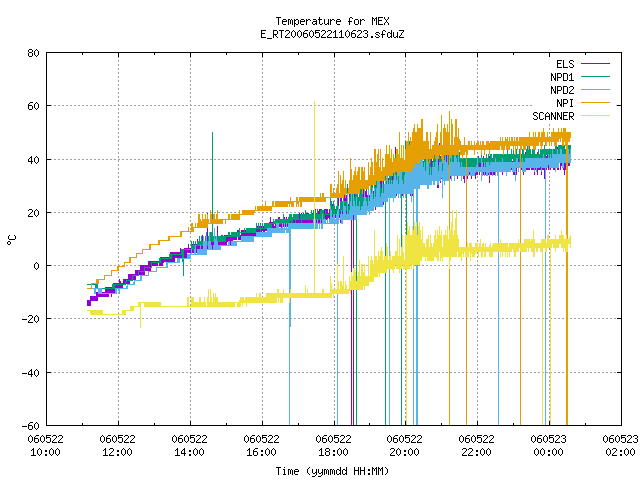This screenshot has width=640, height=480.
Task: Click the purple ELS legend line sample
Action: (595, 64)
